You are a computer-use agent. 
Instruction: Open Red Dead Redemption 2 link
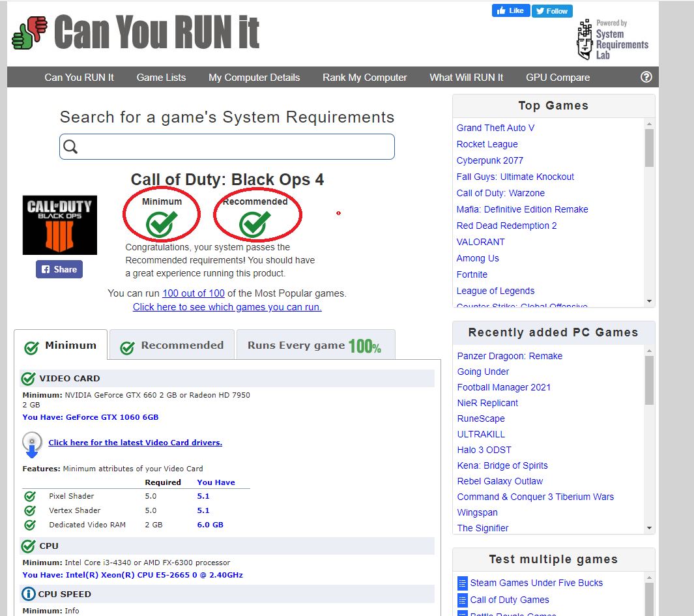tap(506, 226)
